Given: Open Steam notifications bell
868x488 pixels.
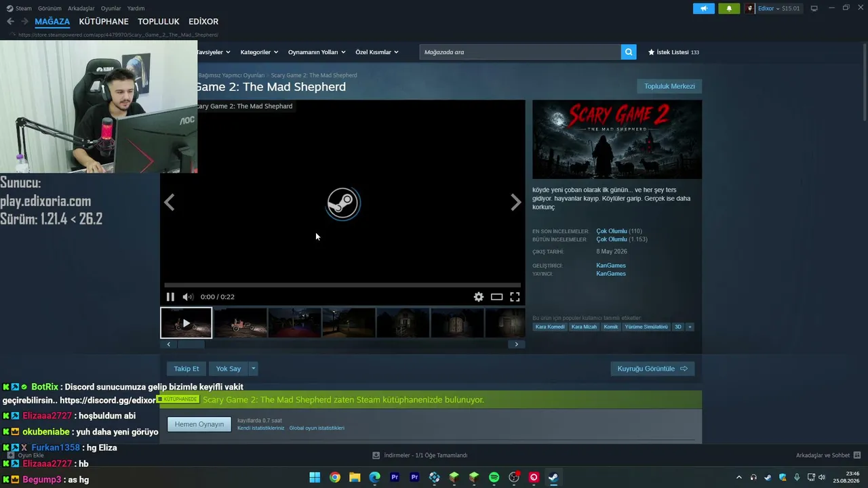Looking at the screenshot, I should pyautogui.click(x=729, y=9).
